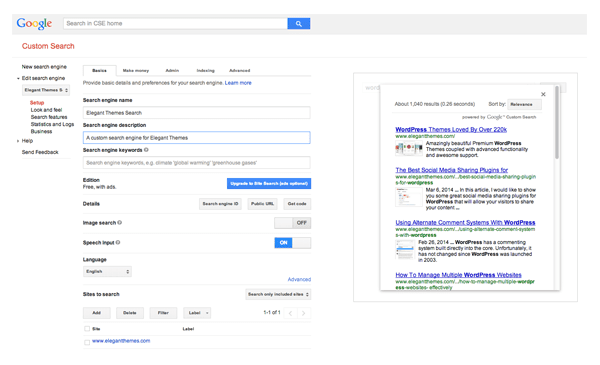The width and height of the screenshot is (600, 365).
Task: Click Send Feedback in sidebar
Action: pyautogui.click(x=40, y=152)
